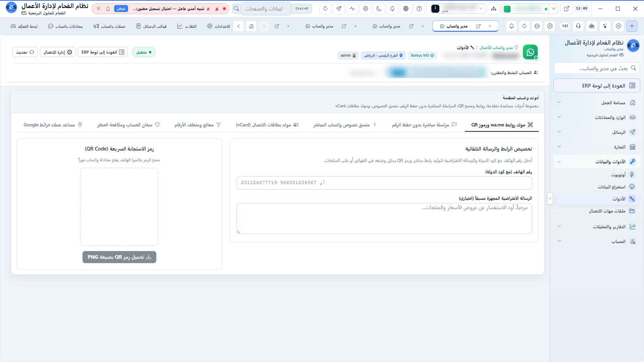Open the network hierarchy icon in top bar
644x362 pixels.
coord(494,9)
